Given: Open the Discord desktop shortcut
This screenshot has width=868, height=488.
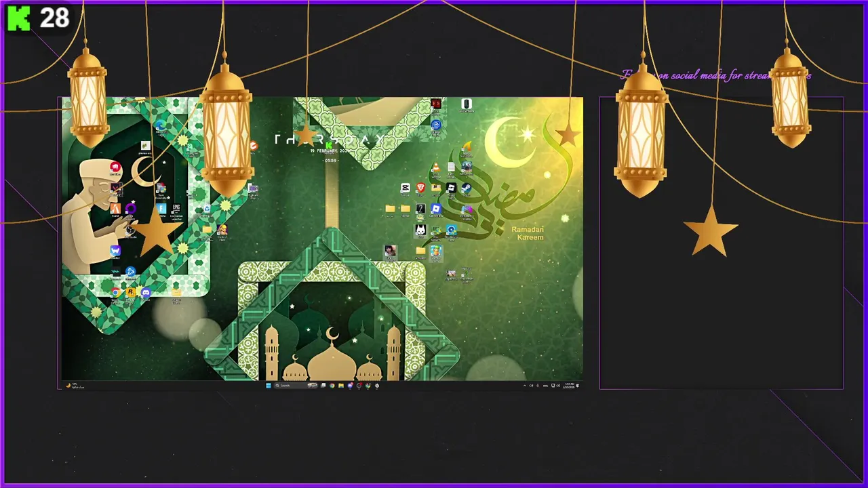Looking at the screenshot, I should [145, 292].
